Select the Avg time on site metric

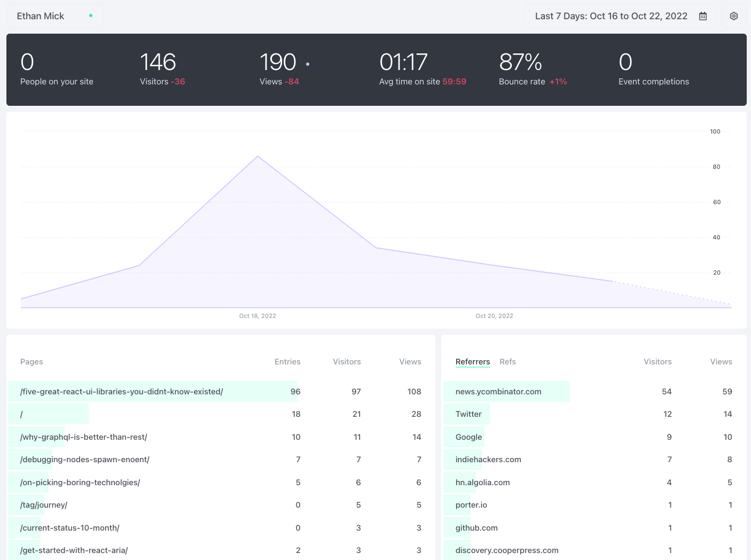tap(423, 69)
